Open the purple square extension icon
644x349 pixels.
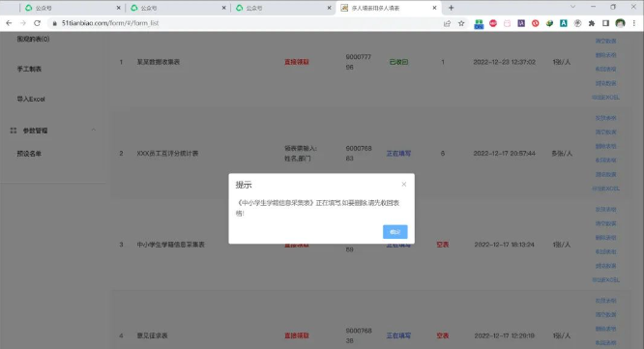[x=521, y=23]
